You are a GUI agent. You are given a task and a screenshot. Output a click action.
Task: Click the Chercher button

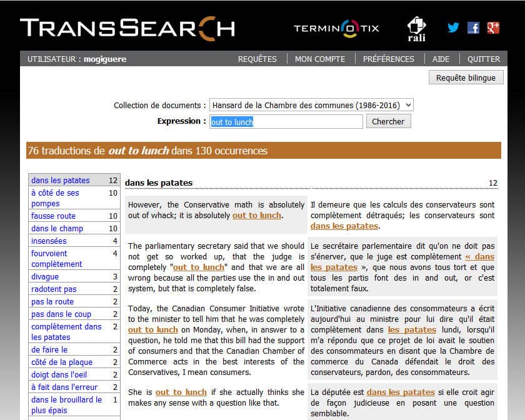point(388,121)
